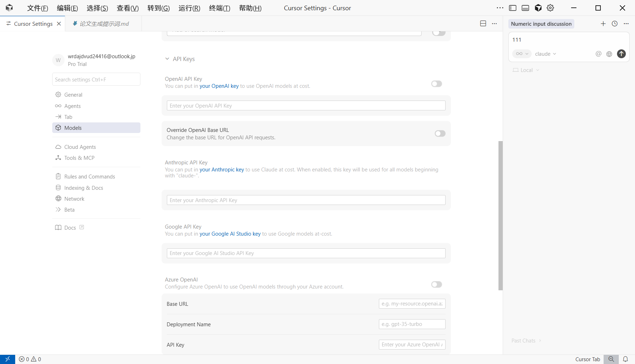635x364 pixels.
Task: Click the user avatar W icon
Action: 58,60
